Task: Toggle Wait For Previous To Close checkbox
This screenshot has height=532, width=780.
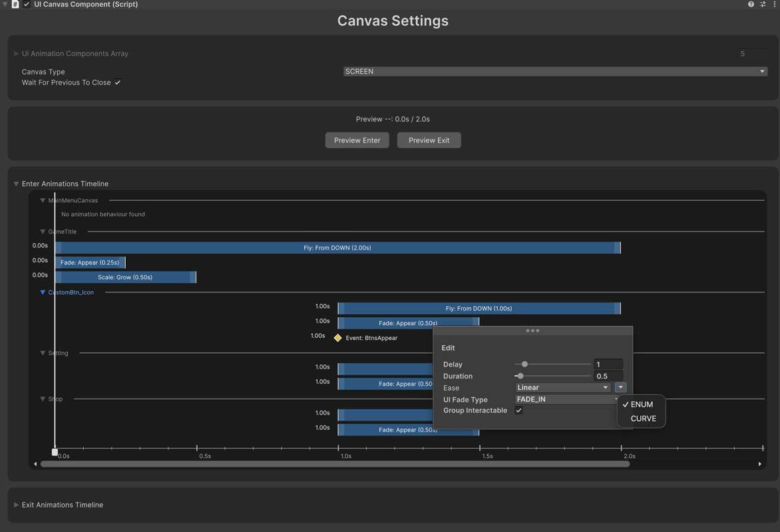Action: [x=117, y=82]
